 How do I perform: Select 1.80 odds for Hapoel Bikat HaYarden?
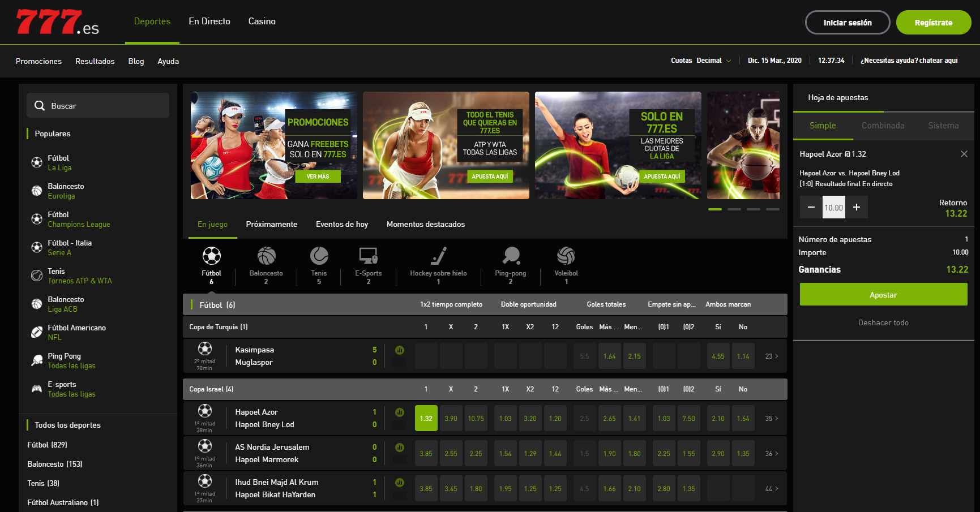[x=476, y=489]
